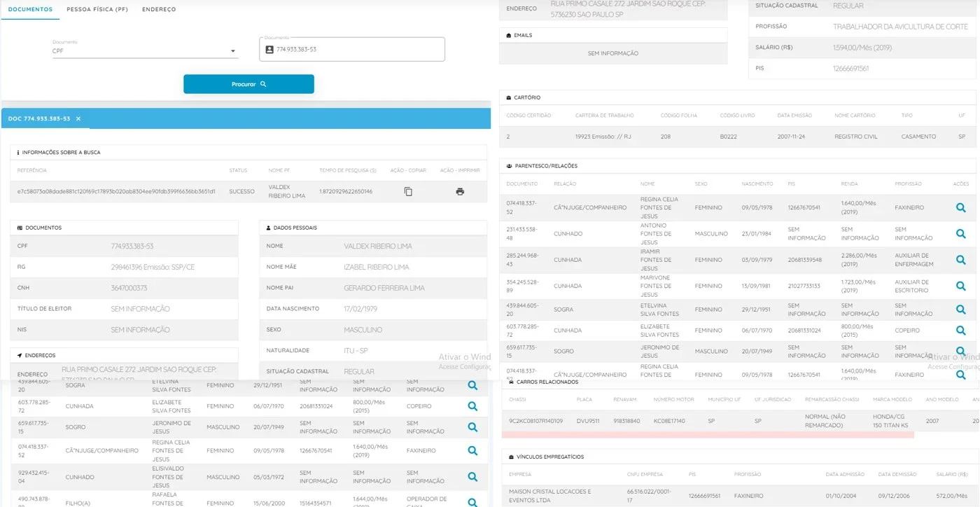Click Naturalidade value ITU - SP
The height and width of the screenshot is (507, 980).
(356, 350)
